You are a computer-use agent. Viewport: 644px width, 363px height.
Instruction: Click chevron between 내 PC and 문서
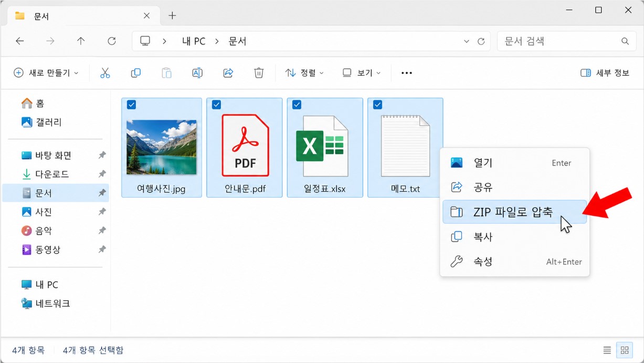pos(217,41)
